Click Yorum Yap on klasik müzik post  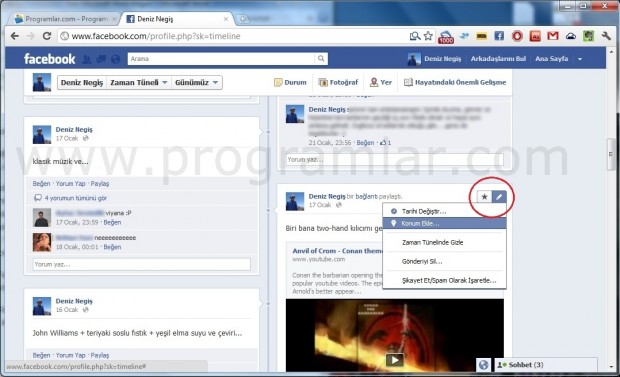[70, 184]
